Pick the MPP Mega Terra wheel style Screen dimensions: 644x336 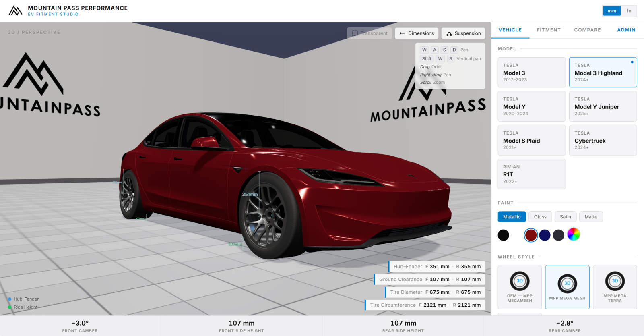click(615, 287)
